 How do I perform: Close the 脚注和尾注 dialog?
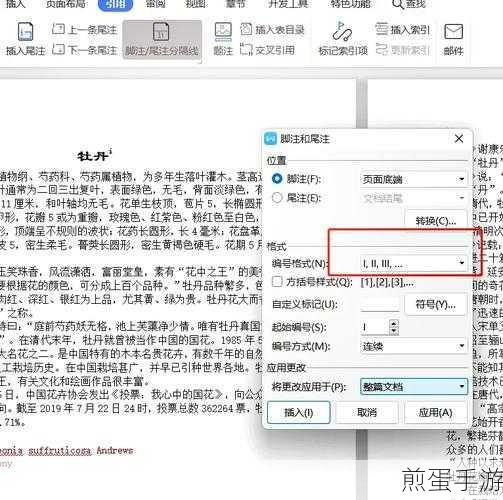tap(459, 139)
